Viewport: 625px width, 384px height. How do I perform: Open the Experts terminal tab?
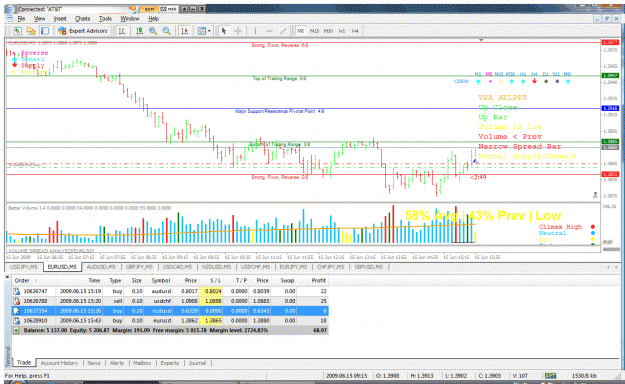[169, 363]
